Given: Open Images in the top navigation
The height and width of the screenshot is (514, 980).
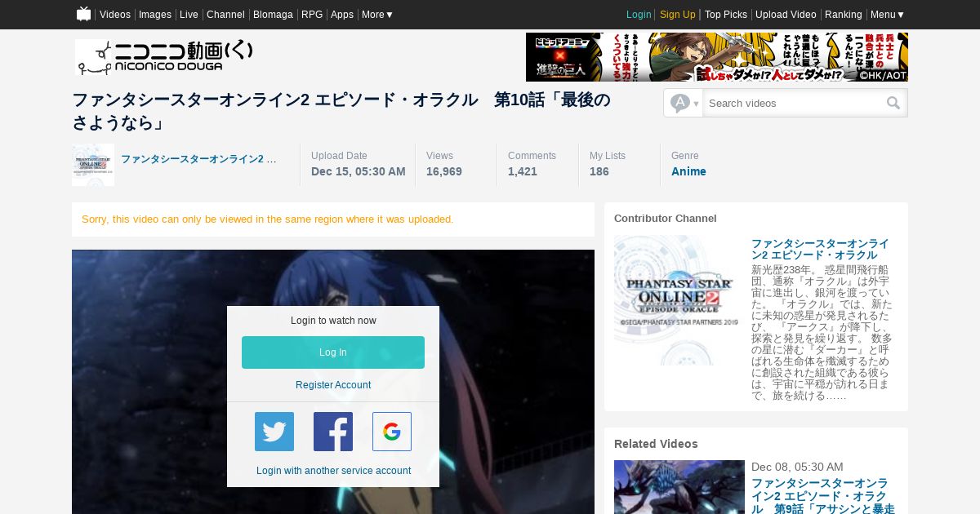Looking at the screenshot, I should [x=155, y=15].
